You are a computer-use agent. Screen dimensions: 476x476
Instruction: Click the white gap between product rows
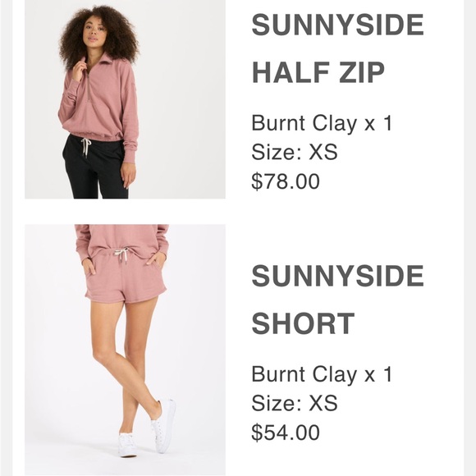pos(125,212)
